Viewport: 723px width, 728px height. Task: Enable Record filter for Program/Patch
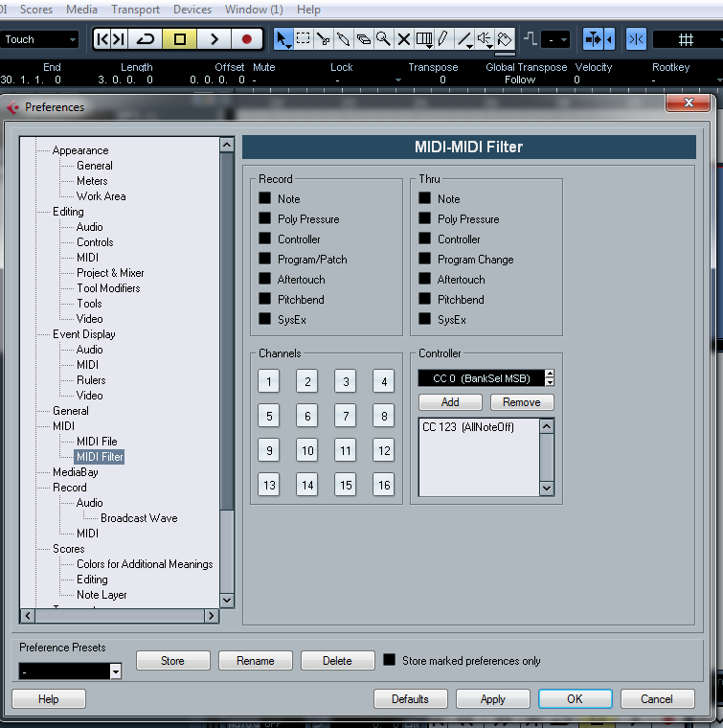pos(264,258)
